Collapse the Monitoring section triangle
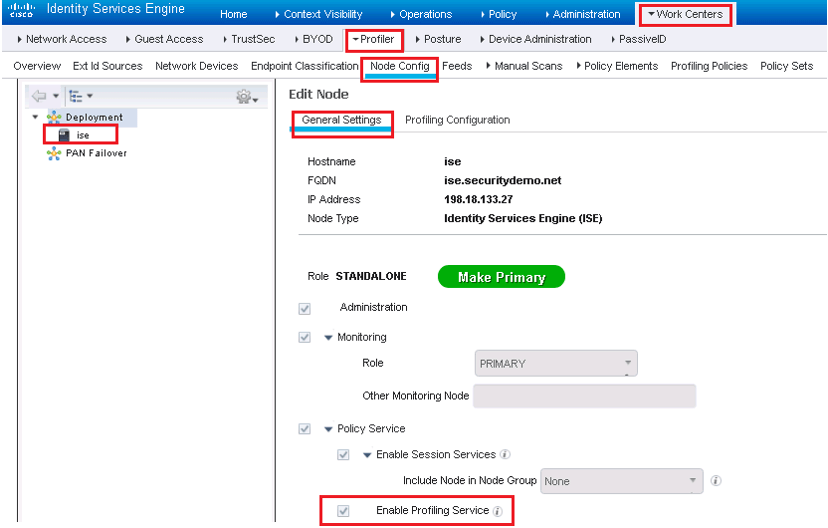Viewport: 828px width, 528px height. (328, 338)
